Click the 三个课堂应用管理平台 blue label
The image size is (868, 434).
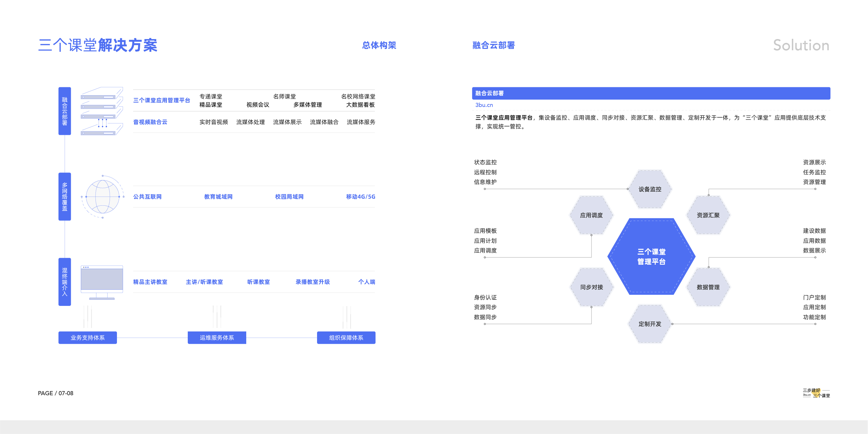(x=161, y=100)
